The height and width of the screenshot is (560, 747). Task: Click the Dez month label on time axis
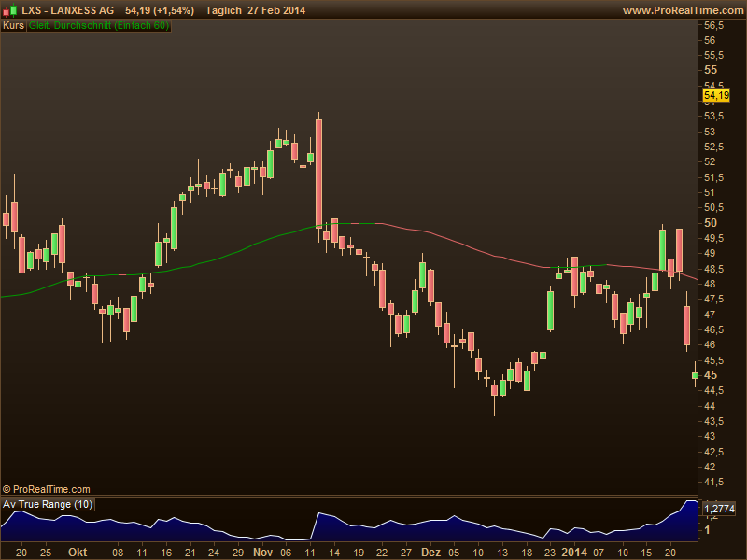click(431, 552)
